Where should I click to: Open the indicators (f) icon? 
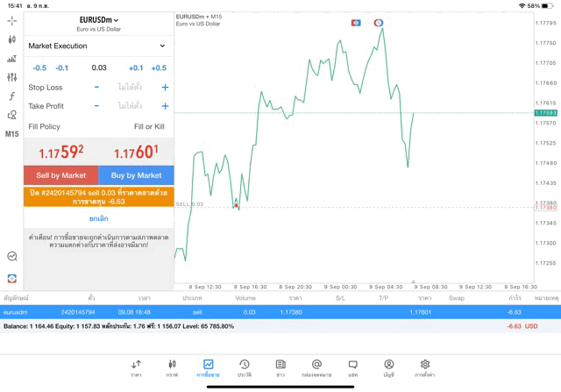pyautogui.click(x=11, y=96)
